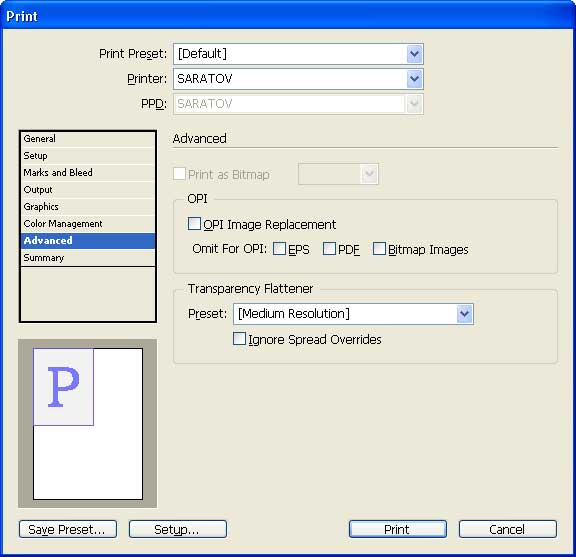Check Omit For OPI PDF

pos(329,249)
